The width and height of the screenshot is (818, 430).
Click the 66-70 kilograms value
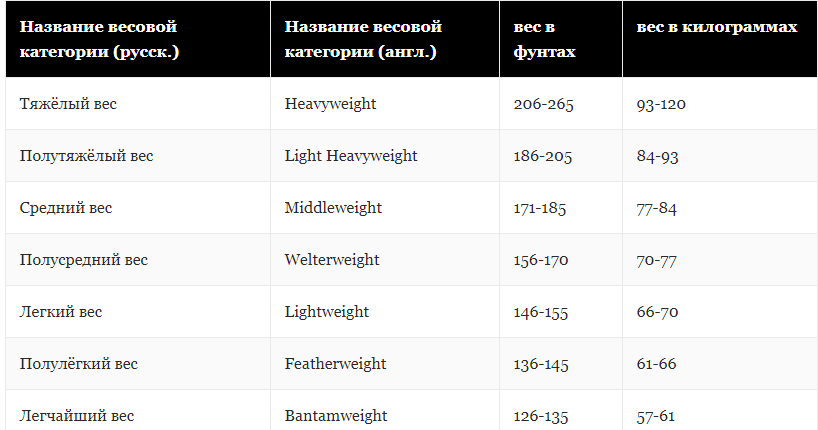[x=657, y=312]
